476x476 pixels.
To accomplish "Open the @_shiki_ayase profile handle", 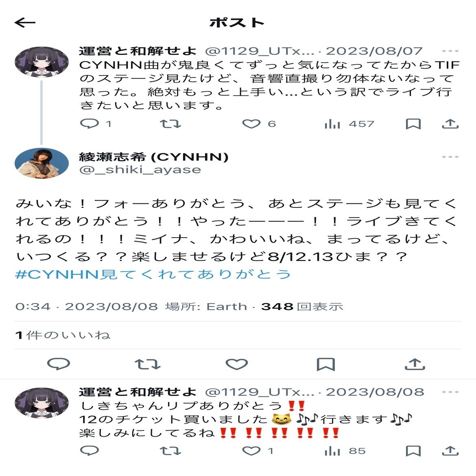I will pos(140,170).
